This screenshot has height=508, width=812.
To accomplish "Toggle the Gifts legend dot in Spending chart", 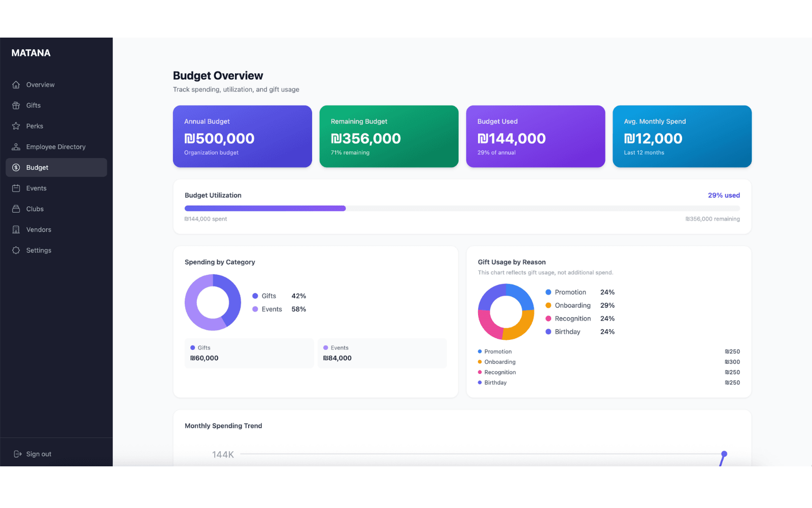I will point(255,296).
